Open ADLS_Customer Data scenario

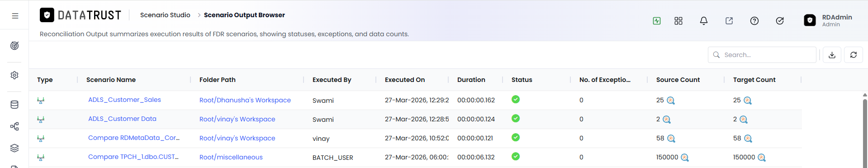pyautogui.click(x=122, y=119)
